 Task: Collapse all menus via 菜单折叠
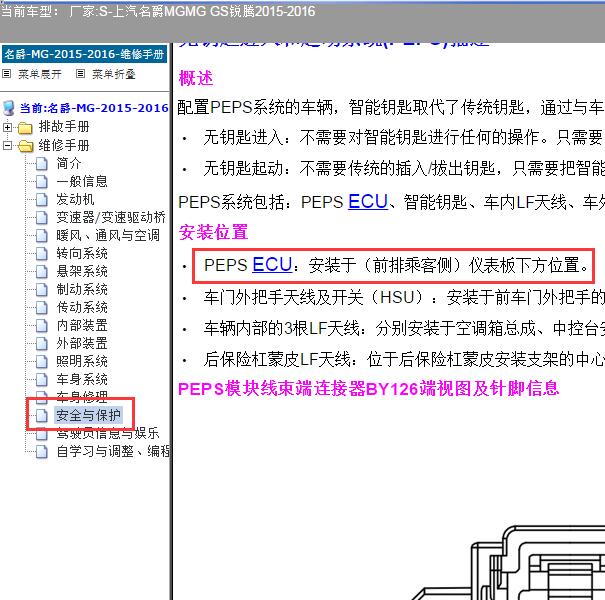pos(114,74)
